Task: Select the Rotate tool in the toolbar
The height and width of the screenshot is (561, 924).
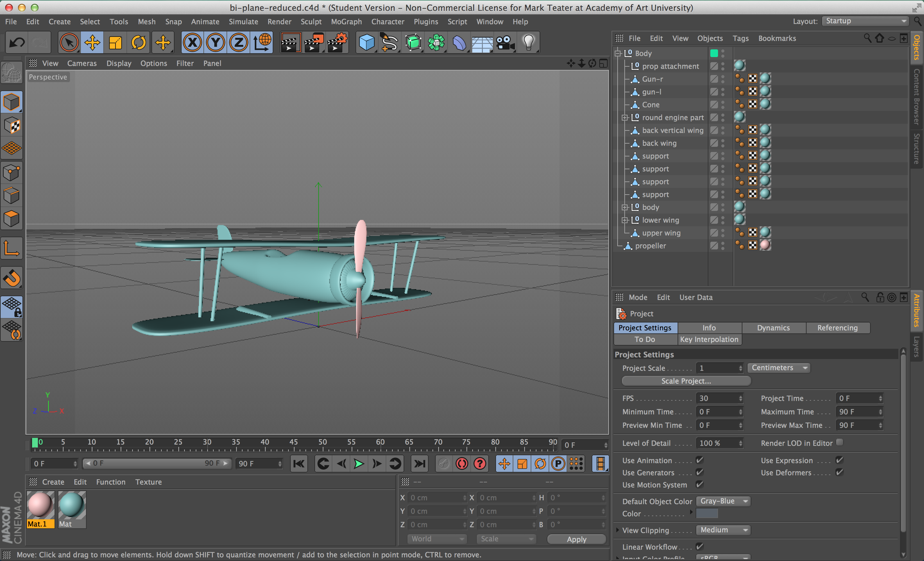Action: coord(138,43)
